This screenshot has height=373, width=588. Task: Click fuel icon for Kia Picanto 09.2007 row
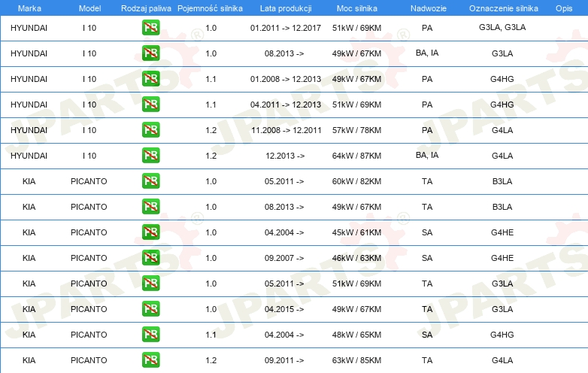tap(150, 258)
